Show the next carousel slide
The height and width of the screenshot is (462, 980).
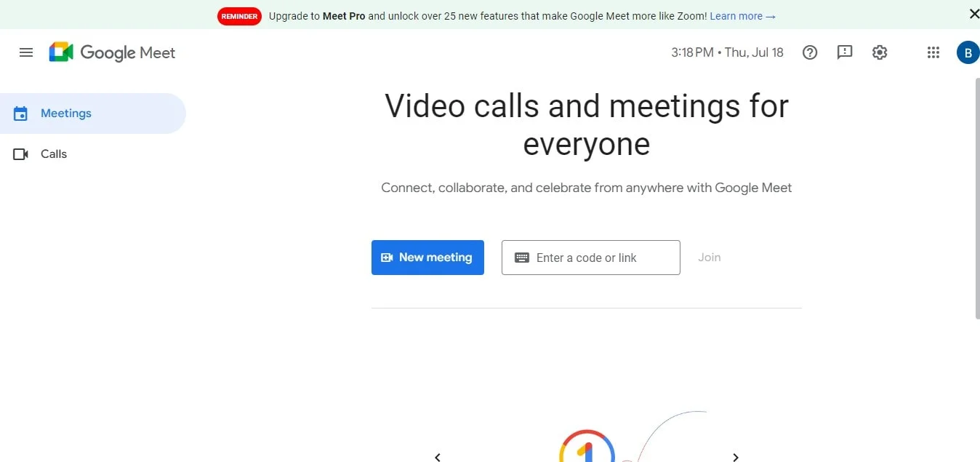coord(736,457)
